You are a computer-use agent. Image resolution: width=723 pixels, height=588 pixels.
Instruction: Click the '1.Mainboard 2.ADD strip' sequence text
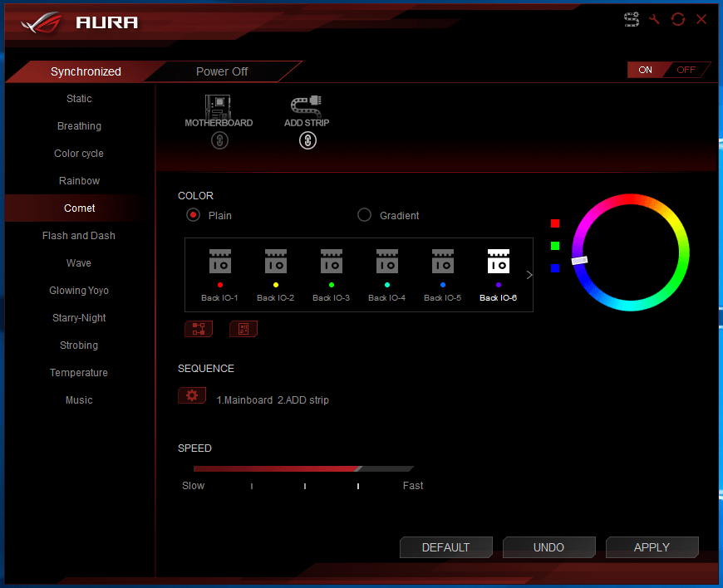click(273, 400)
